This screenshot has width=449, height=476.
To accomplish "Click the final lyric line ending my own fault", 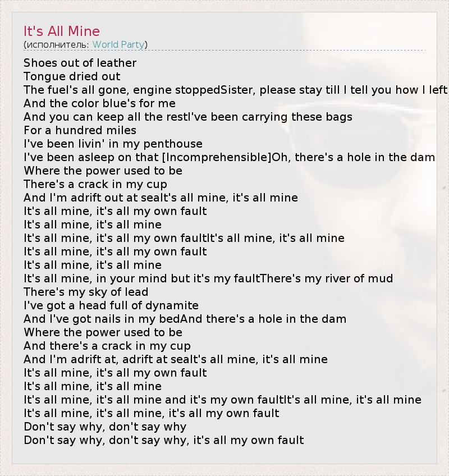I will click(164, 440).
